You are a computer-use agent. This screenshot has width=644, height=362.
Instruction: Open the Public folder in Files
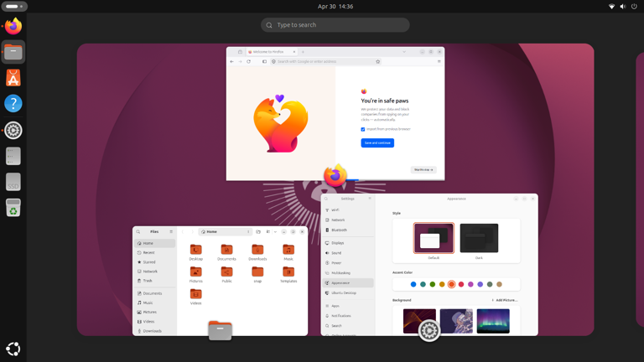tap(226, 274)
